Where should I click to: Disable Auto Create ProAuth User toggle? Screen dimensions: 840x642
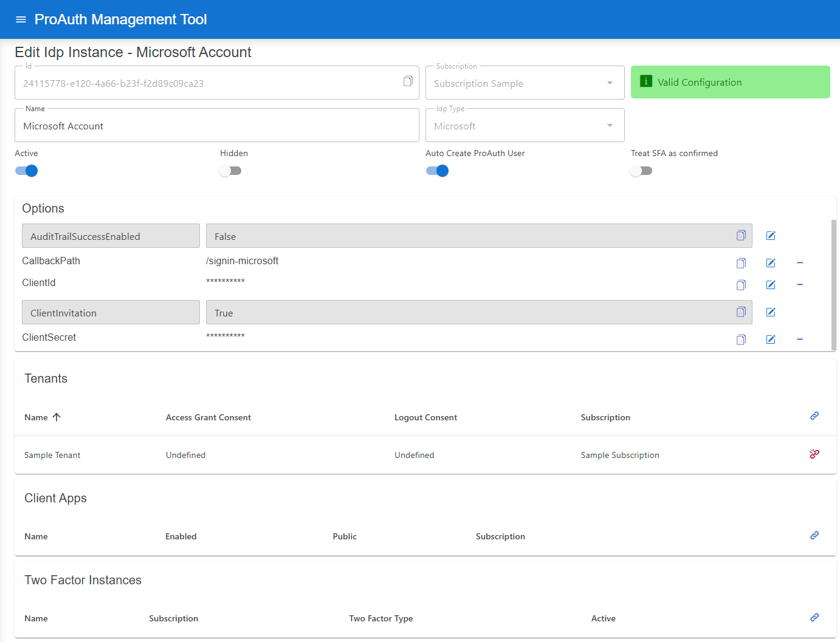tap(438, 171)
